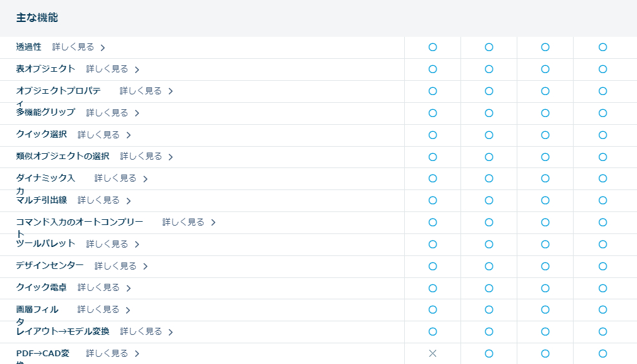Click the arrow icon in クイック選択 row

[129, 135]
